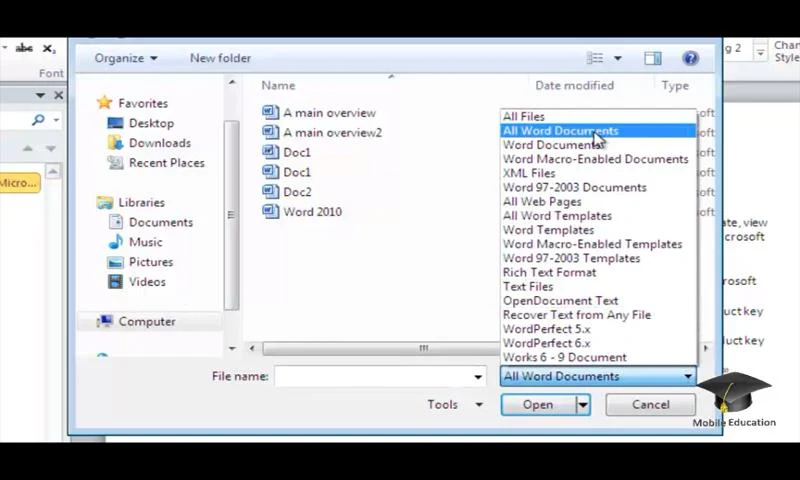The image size is (800, 480).
Task: Choose 'Recover Text from Any File'
Action: (x=598, y=315)
